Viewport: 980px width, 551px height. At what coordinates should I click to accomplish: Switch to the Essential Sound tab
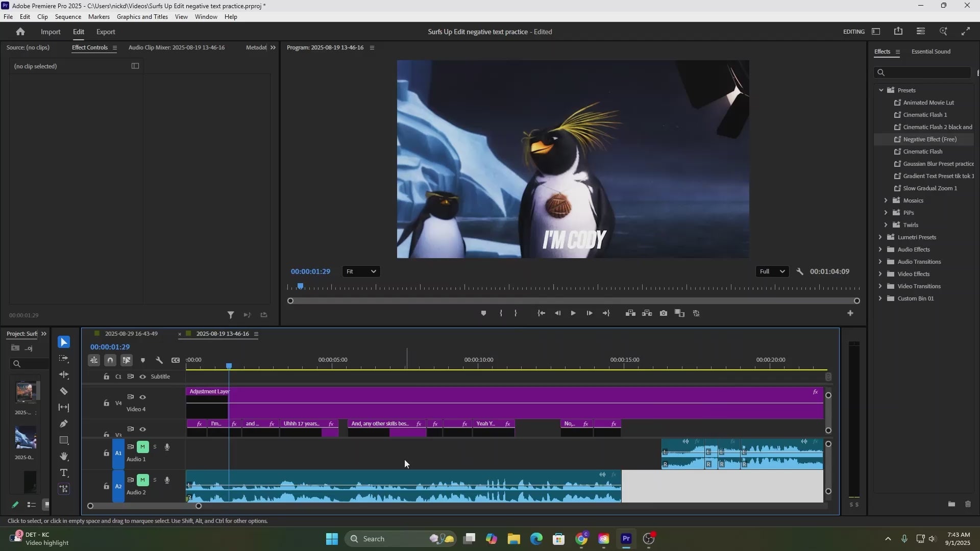(930, 52)
